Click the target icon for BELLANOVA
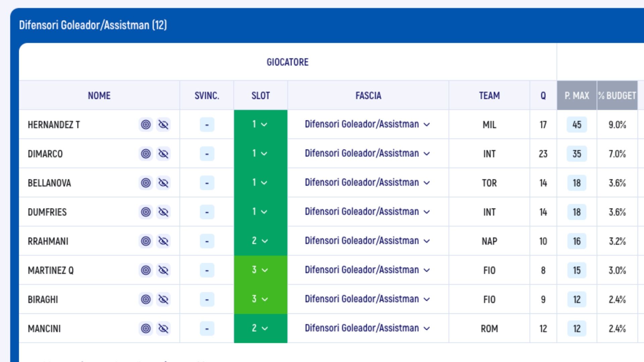The image size is (644, 362). [146, 183]
